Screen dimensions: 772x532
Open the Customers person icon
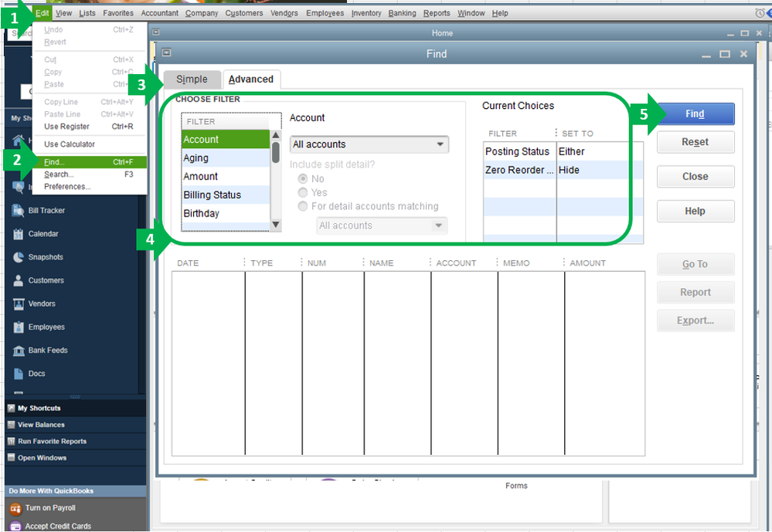[19, 280]
